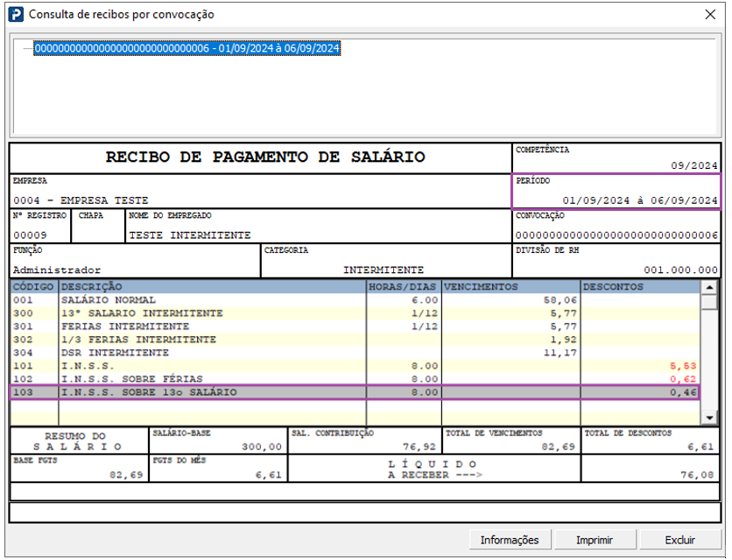Open the Informações button
This screenshot has width=732, height=560.
coord(510,540)
